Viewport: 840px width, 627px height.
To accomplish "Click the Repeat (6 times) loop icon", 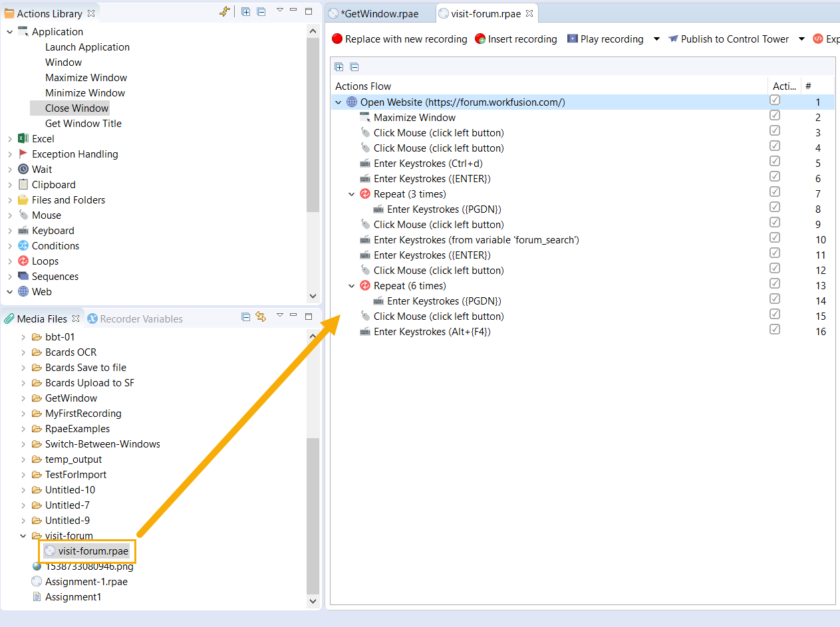I will point(364,285).
